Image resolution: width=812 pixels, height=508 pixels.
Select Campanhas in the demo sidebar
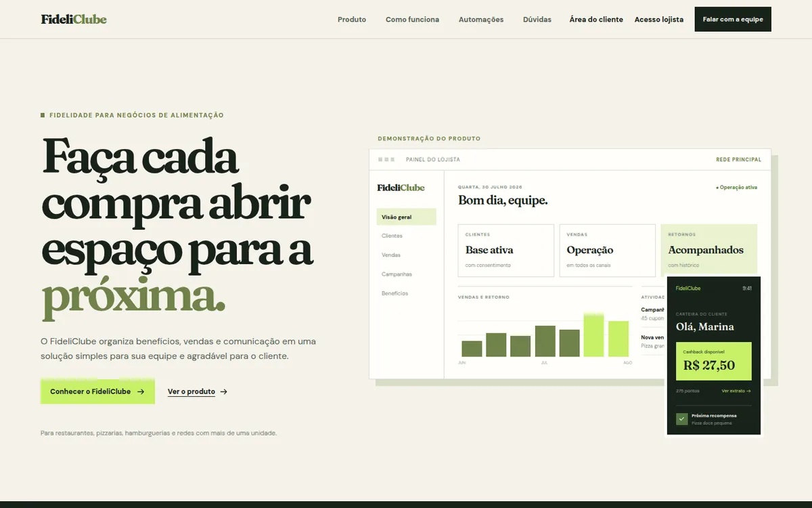(x=397, y=274)
